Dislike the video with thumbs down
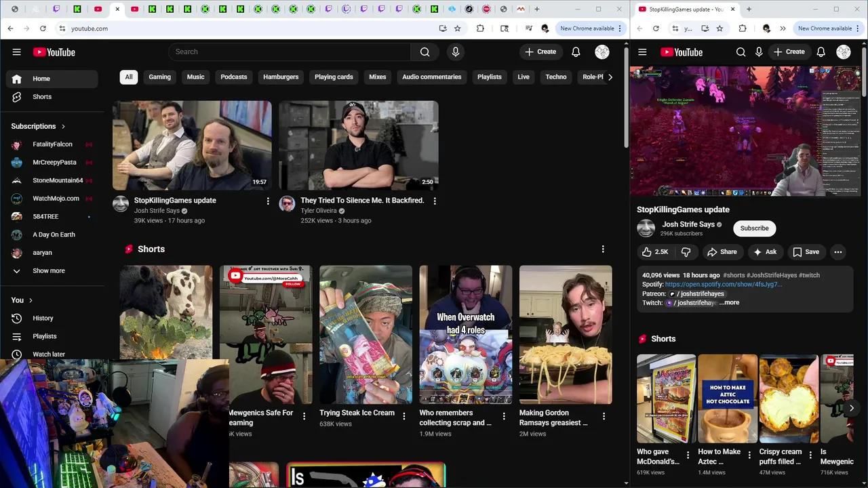This screenshot has width=868, height=488. tap(686, 252)
